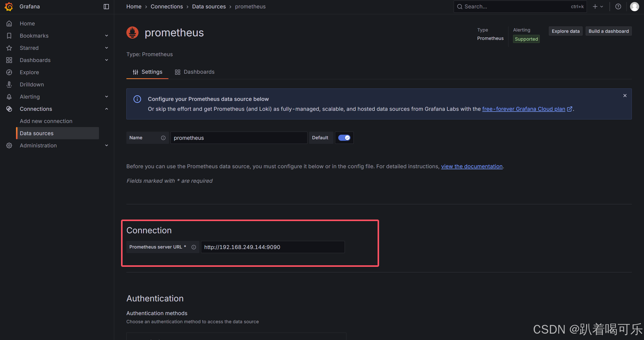The width and height of the screenshot is (644, 340).
Task: Switch to the Settings tab
Action: click(x=147, y=72)
